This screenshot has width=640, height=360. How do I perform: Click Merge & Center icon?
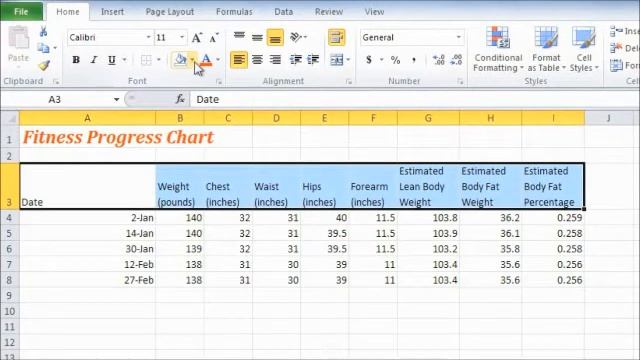tap(337, 60)
